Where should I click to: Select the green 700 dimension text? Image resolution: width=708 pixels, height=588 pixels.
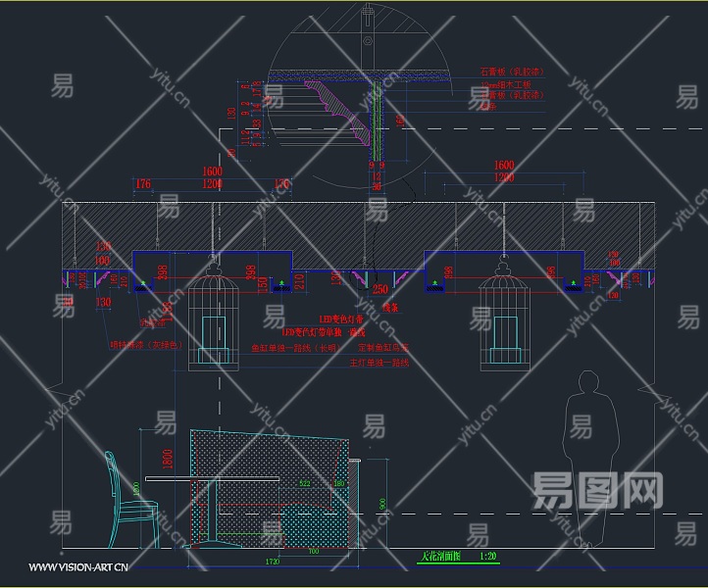pyautogui.click(x=314, y=551)
